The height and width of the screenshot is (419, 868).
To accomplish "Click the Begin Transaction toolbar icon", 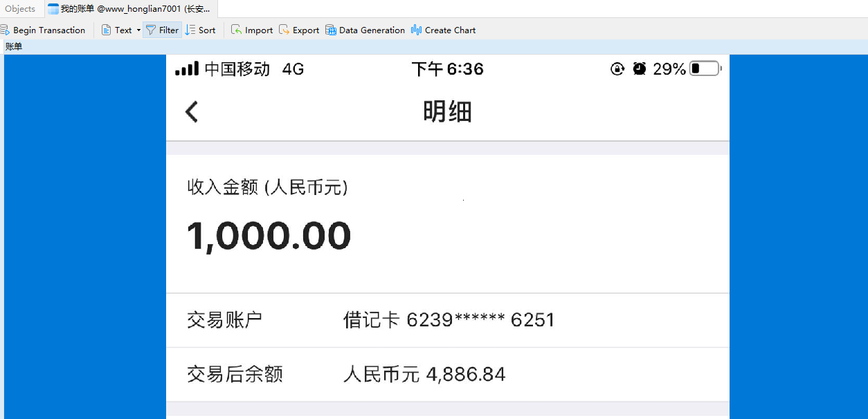I will click(x=5, y=30).
